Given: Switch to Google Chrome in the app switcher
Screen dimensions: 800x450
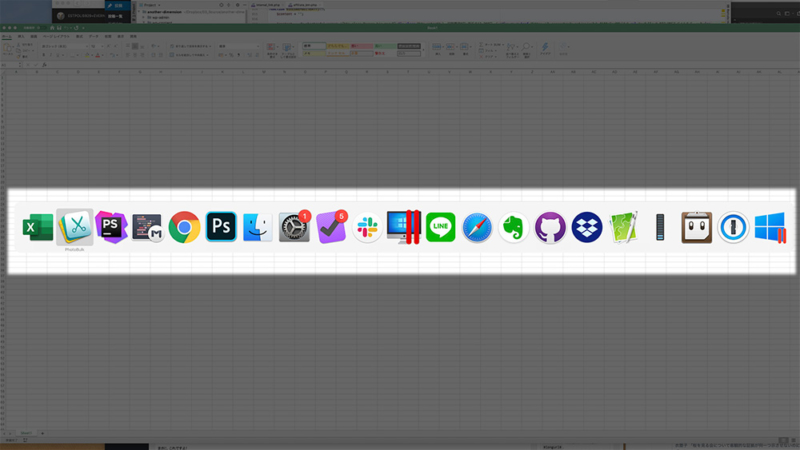Looking at the screenshot, I should (x=184, y=227).
